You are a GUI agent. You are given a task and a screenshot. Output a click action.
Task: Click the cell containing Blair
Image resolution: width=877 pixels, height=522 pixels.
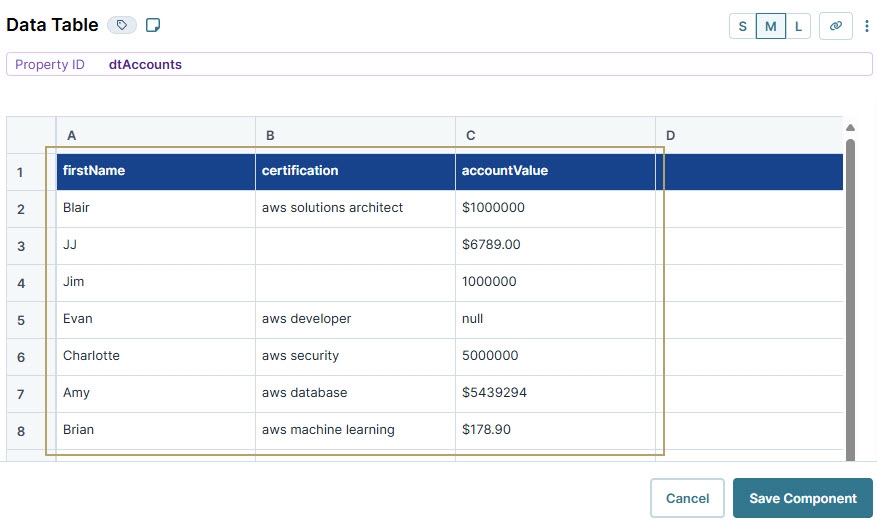tap(155, 209)
